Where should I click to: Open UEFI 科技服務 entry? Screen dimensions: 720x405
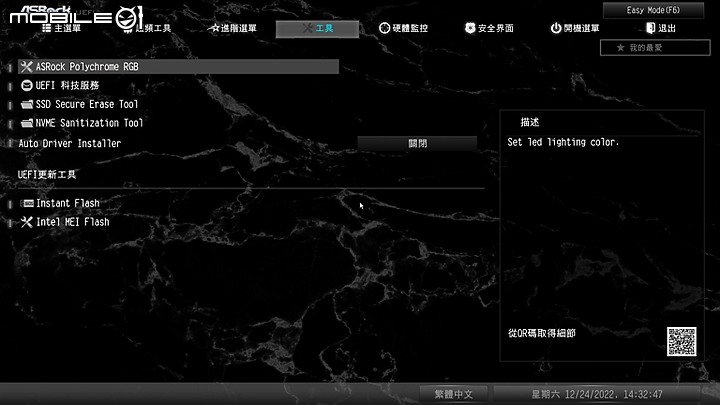tap(67, 85)
